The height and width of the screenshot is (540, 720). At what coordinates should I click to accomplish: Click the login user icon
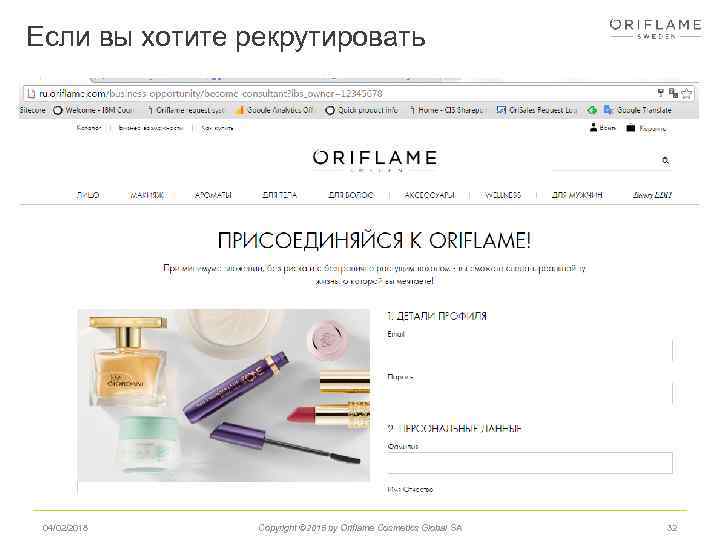[593, 127]
